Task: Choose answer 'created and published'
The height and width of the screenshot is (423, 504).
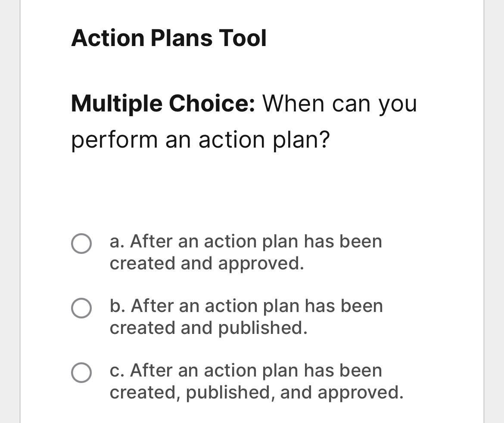Action: (246, 316)
